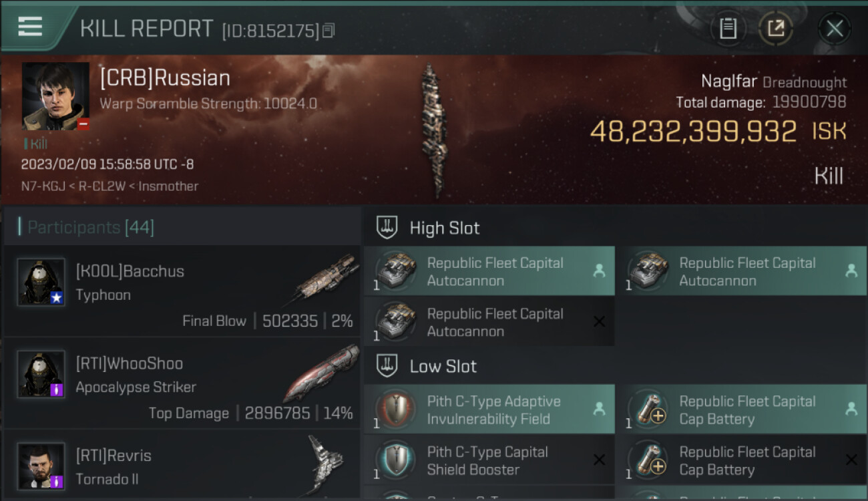Open WhooShoo pilot portrait
868x501 pixels.
[x=41, y=374]
